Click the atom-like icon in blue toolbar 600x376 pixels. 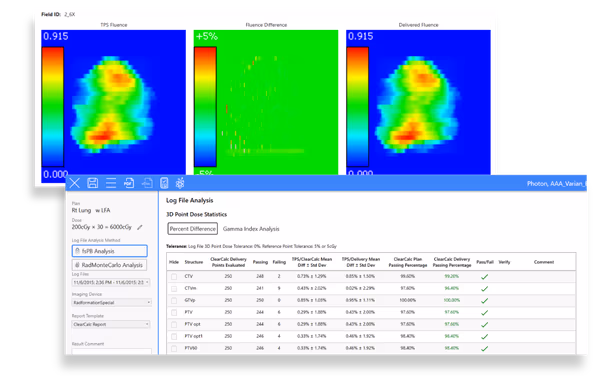click(180, 183)
